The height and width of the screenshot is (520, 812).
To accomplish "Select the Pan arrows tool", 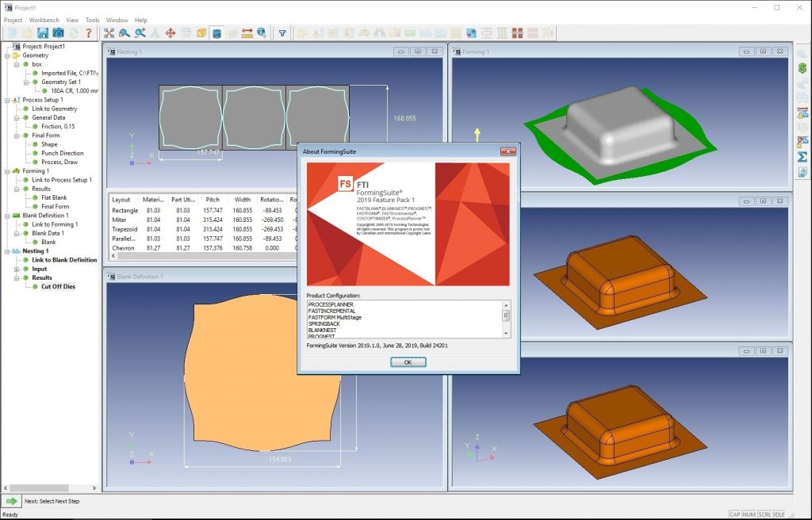I will click(170, 33).
